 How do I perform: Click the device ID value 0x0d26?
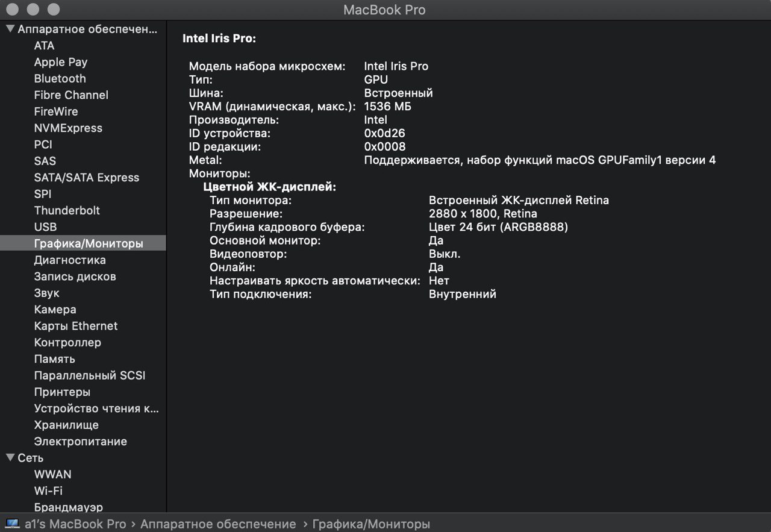(385, 133)
